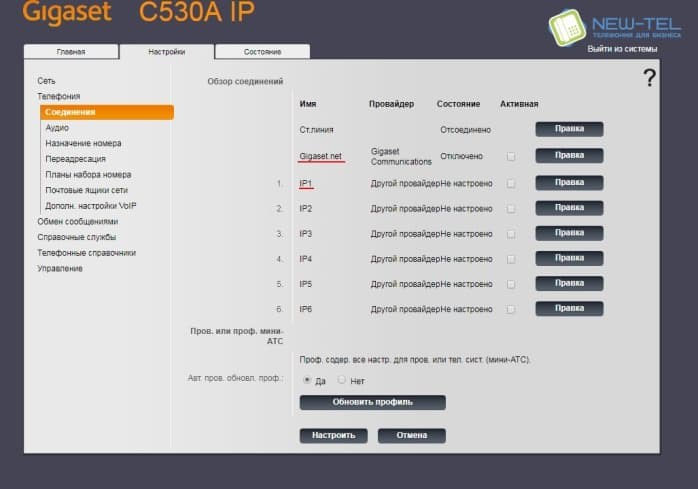Screen dimensions: 698x489
Task: Click the Ст.линия connection name
Action: (x=317, y=130)
